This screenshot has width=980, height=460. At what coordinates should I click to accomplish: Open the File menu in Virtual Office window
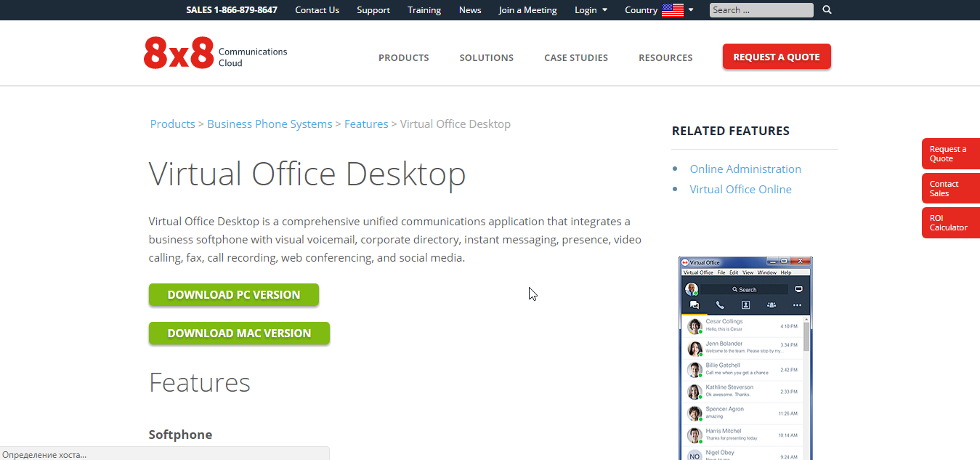[x=721, y=273]
